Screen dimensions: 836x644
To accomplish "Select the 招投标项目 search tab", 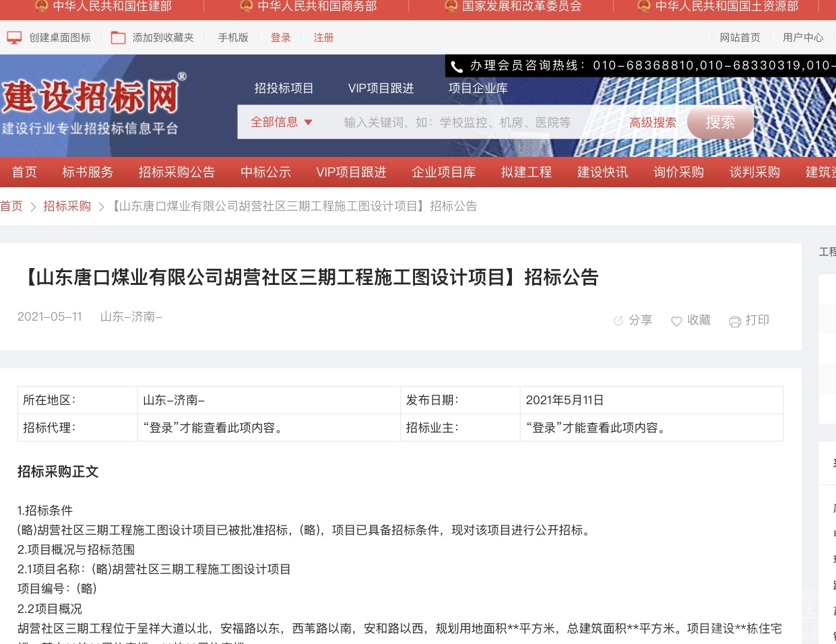I will pos(284,88).
